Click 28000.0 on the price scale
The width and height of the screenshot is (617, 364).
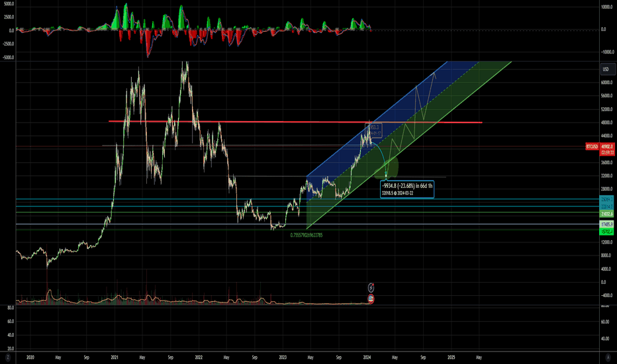point(606,189)
